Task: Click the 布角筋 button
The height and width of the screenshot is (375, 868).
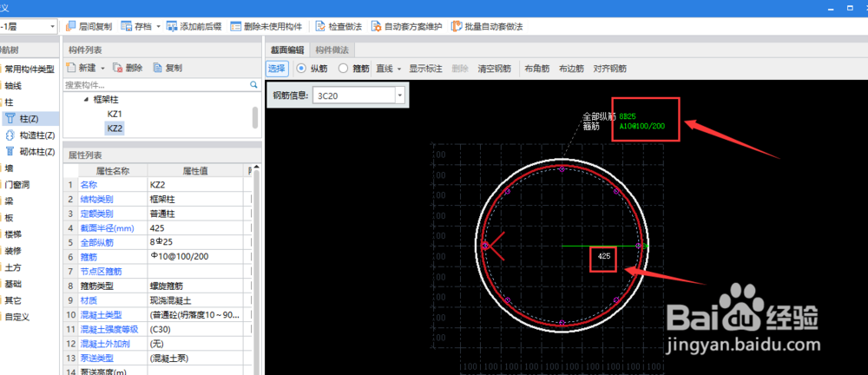Action: [537, 69]
